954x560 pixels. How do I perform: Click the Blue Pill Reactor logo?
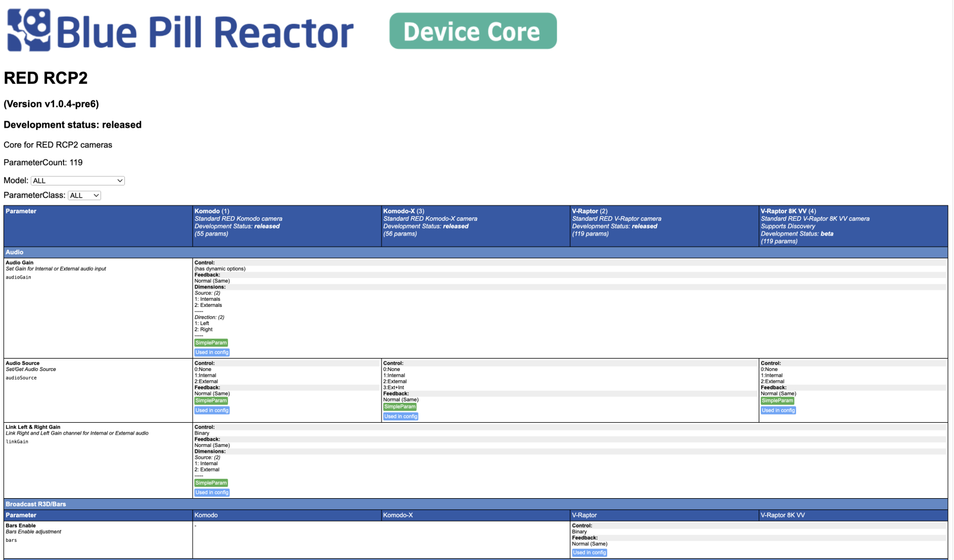point(181,31)
